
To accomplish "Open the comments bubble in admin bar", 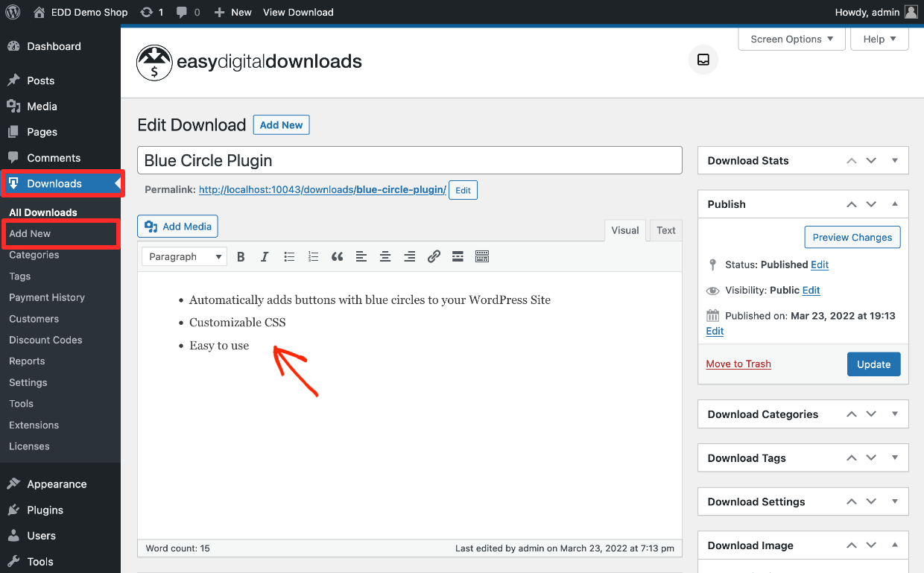I will tap(189, 12).
